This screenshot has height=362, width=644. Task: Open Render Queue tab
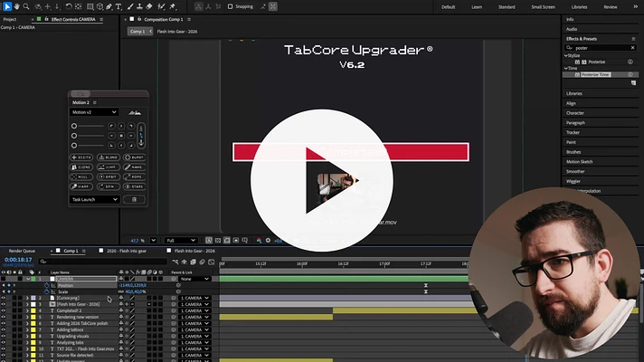(22, 251)
